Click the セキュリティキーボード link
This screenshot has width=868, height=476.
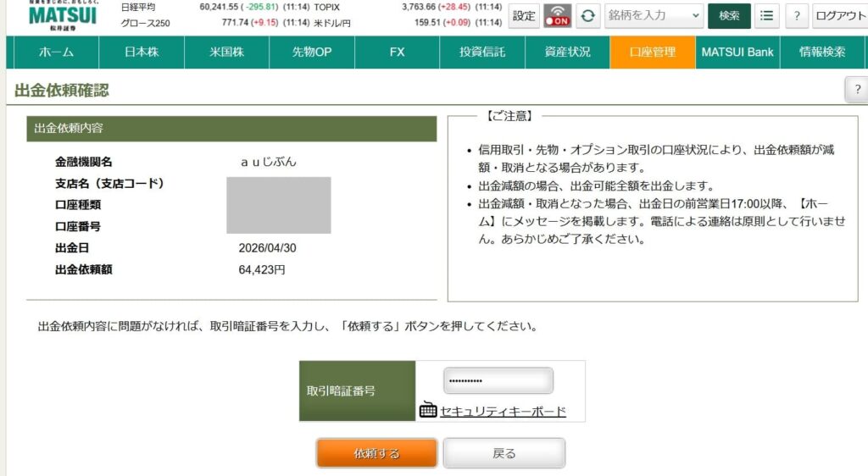pyautogui.click(x=503, y=412)
